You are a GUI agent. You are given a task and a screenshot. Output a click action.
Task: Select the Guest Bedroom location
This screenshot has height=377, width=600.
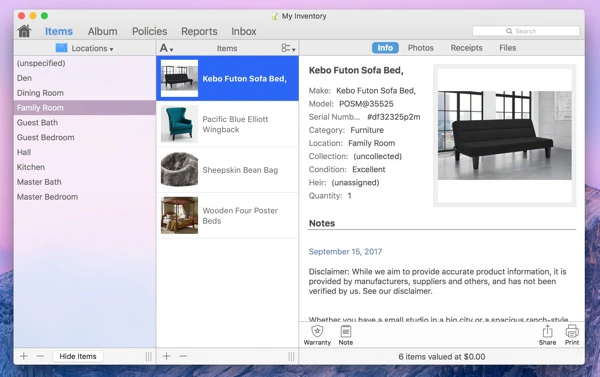point(85,137)
